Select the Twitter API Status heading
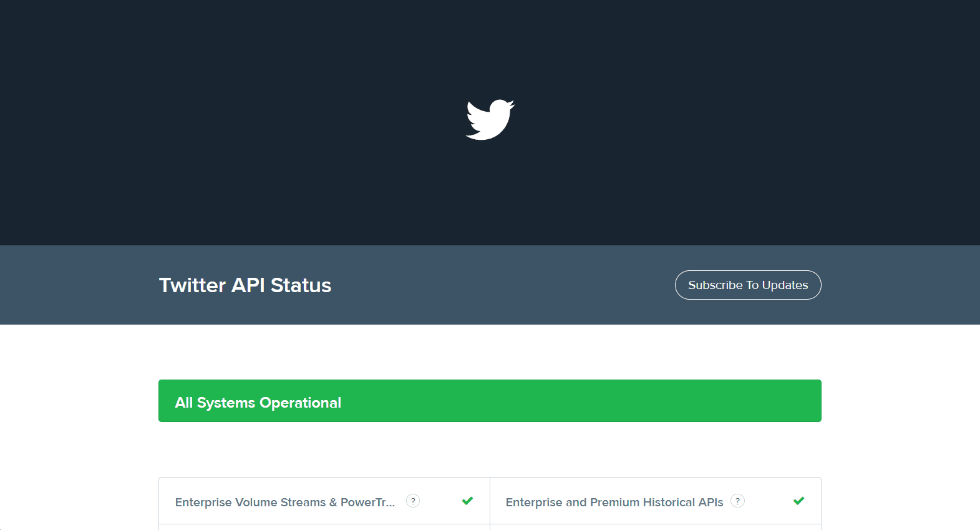This screenshot has height=530, width=980. pyautogui.click(x=245, y=285)
